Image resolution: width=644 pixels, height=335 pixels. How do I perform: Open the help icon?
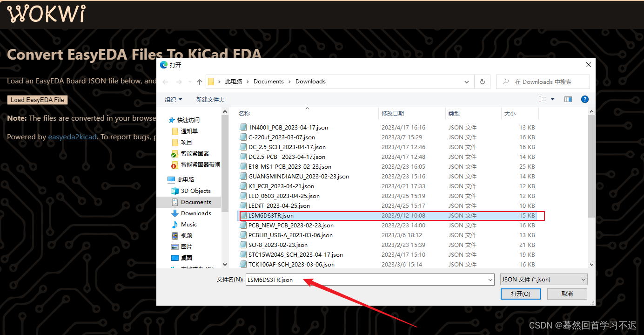click(585, 99)
